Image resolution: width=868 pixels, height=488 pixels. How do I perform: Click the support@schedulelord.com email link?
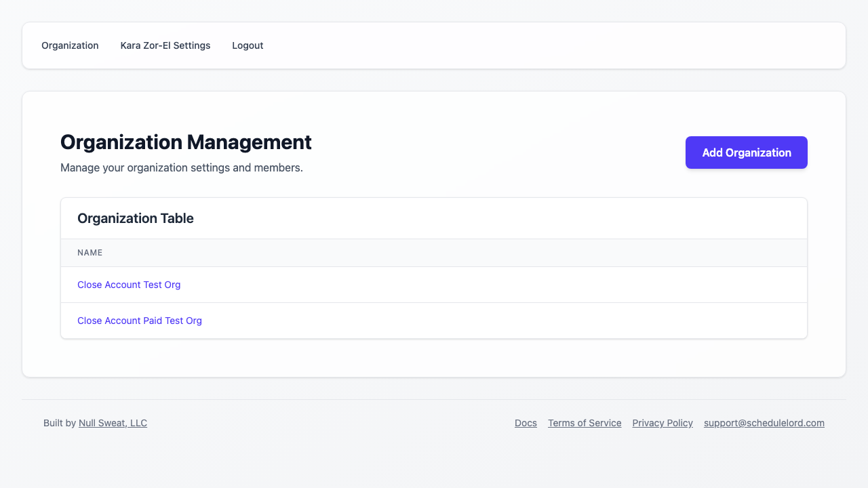pos(764,423)
